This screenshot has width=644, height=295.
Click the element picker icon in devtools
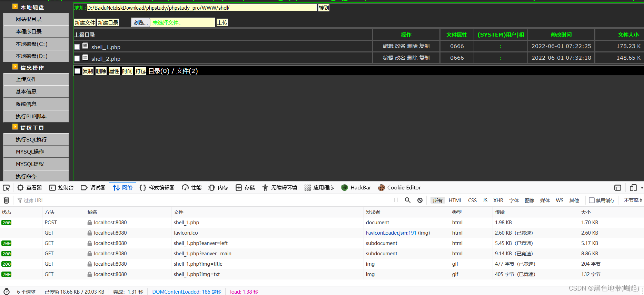[6, 188]
